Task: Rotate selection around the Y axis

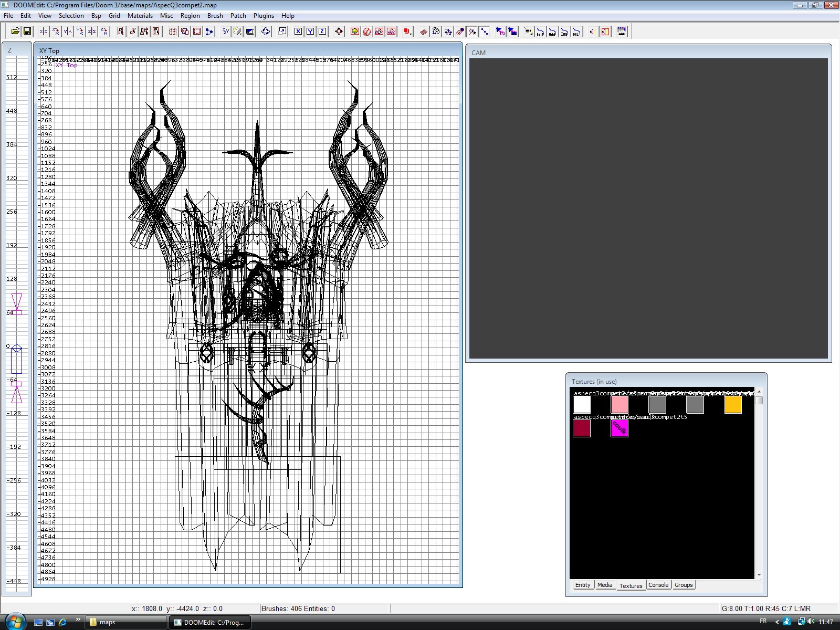Action: (80, 31)
